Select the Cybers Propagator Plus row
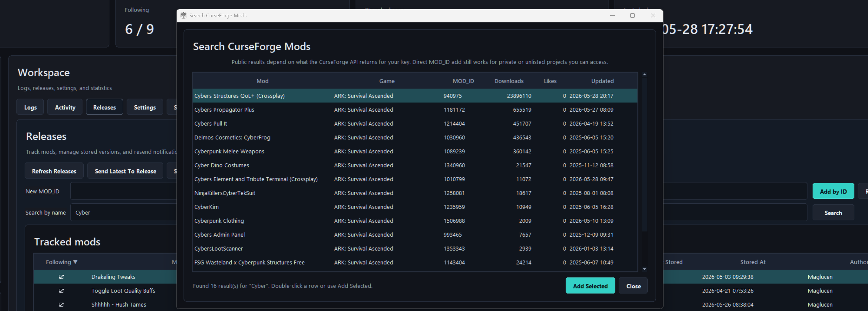868x311 pixels. pos(415,110)
